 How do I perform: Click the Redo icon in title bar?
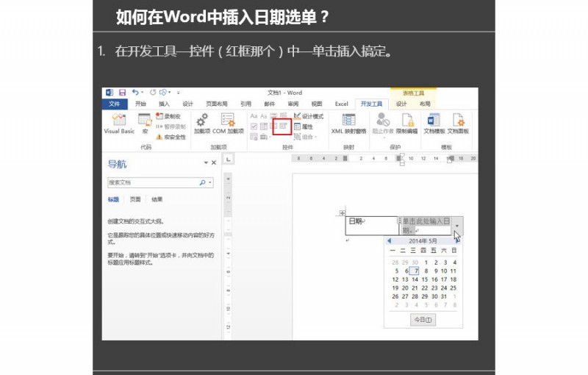pyautogui.click(x=153, y=92)
